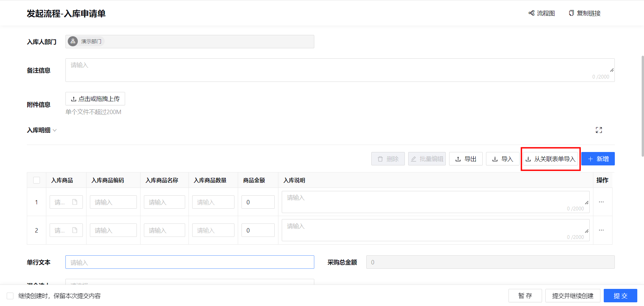Image resolution: width=644 pixels, height=306 pixels.
Task: Focus row 1 入库商品名称 input
Action: pos(164,202)
